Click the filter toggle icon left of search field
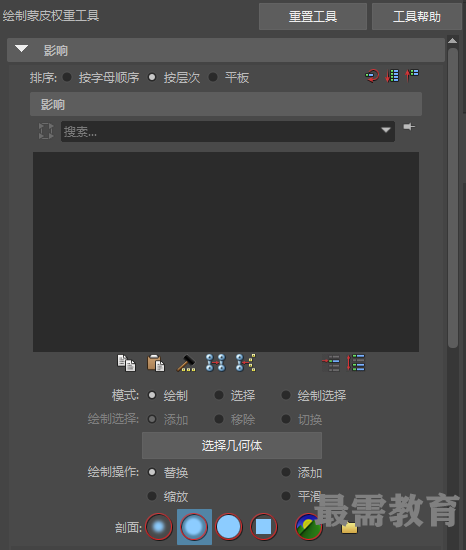The width and height of the screenshot is (466, 550). [x=46, y=131]
